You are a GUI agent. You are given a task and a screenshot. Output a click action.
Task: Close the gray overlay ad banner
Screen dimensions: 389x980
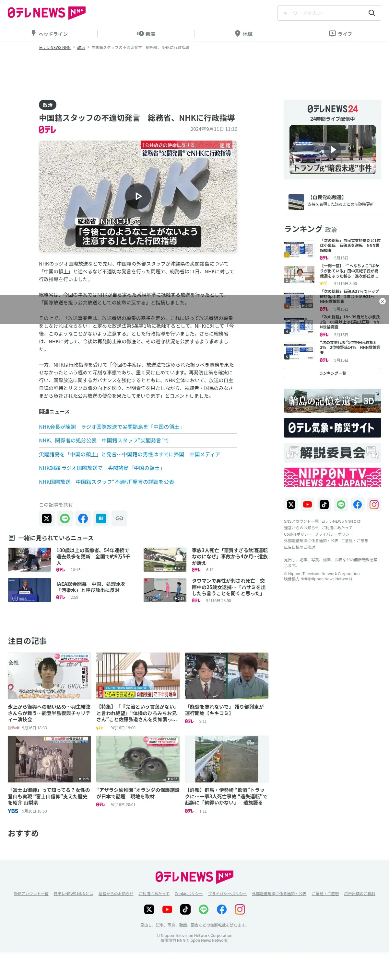(x=383, y=301)
